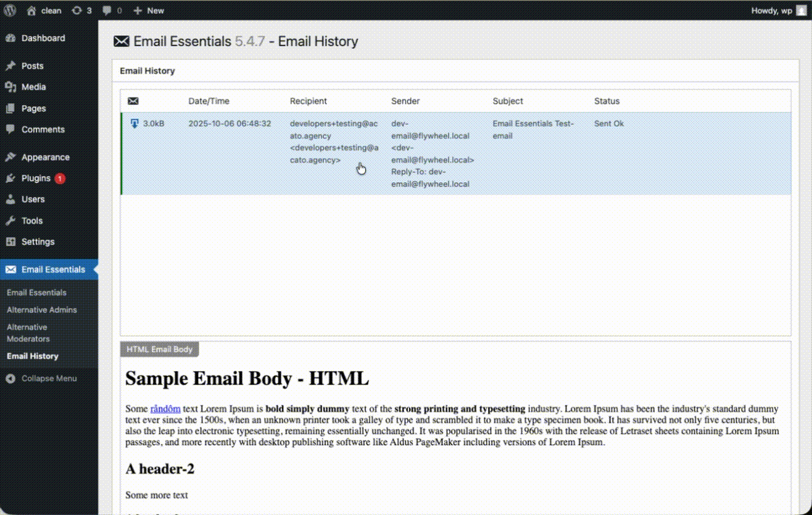812x515 pixels.
Task: Select the Email Essentials envelope sidebar icon
Action: coord(10,269)
